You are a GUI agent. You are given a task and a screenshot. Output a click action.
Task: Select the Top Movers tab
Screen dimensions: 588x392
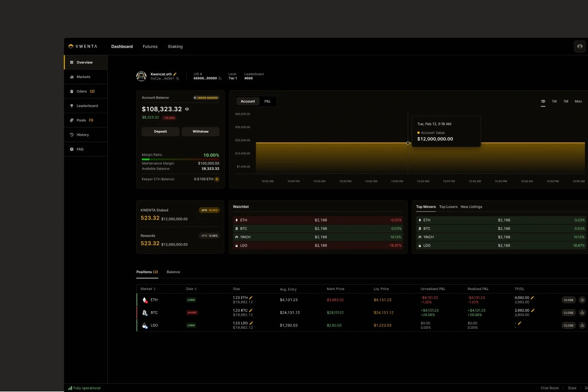pyautogui.click(x=426, y=207)
